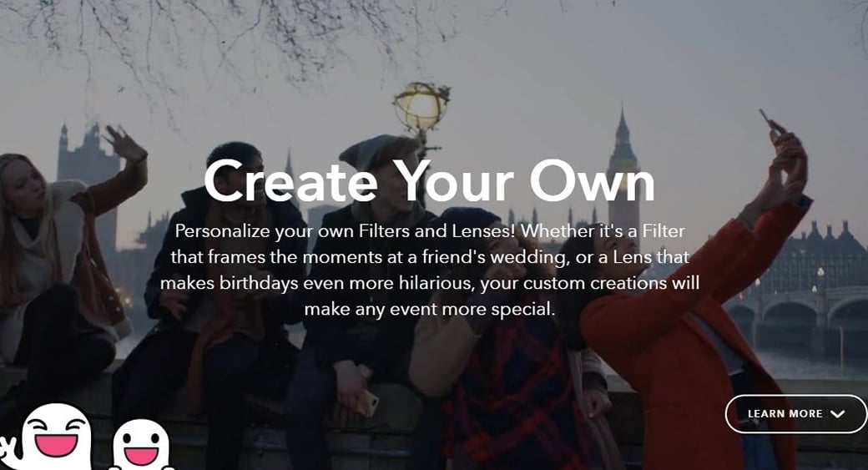Click the text "make any event more special."
This screenshot has height=470, width=868.
pos(430,309)
